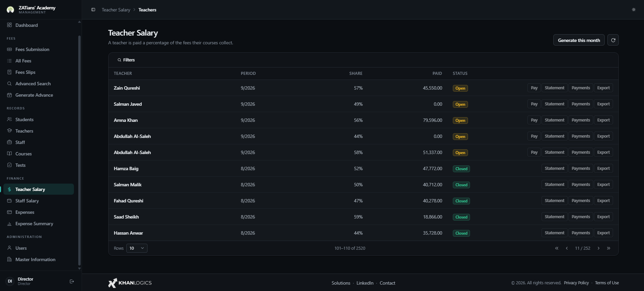Click Teacher Salary breadcrumb link
Image resolution: width=644 pixels, height=291 pixels.
point(116,10)
